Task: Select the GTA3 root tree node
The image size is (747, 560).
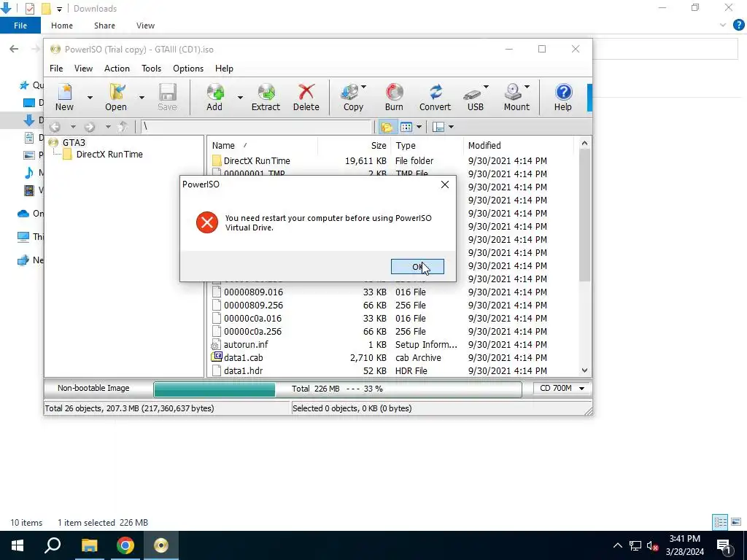Action: 74,142
